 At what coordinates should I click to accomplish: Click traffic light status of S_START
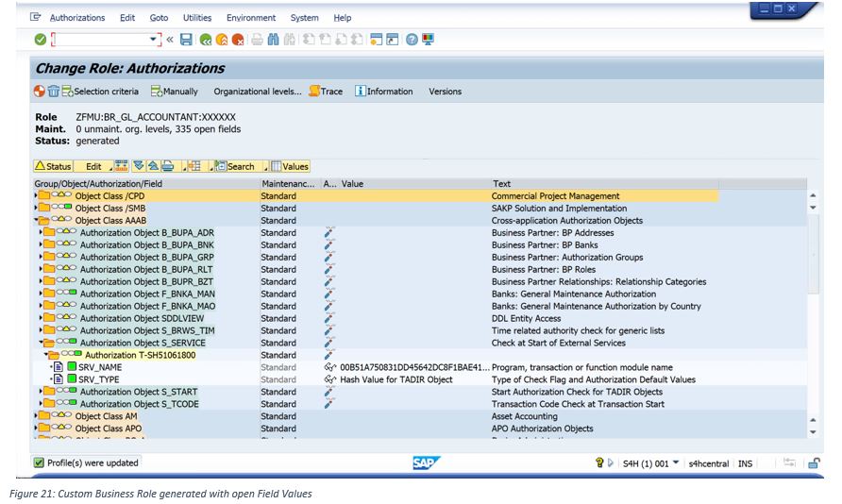[67, 391]
